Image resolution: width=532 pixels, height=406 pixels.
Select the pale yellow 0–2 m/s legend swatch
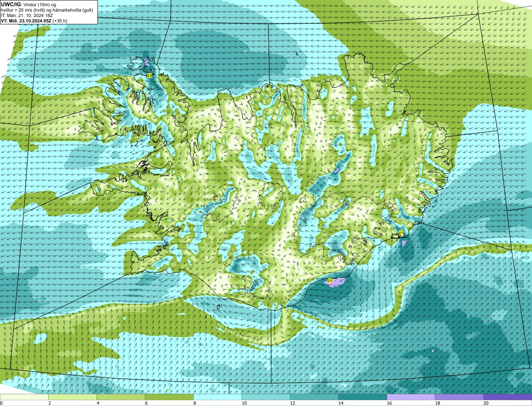[24, 397]
